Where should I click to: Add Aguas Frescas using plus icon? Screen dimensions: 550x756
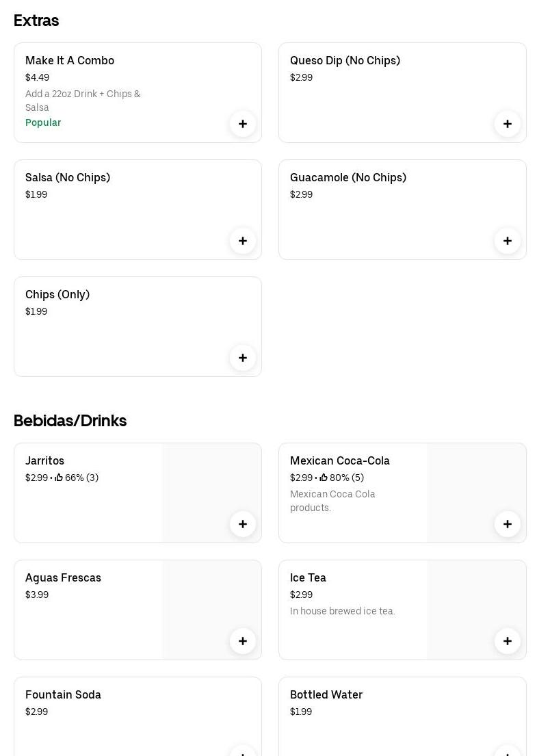pos(243,641)
